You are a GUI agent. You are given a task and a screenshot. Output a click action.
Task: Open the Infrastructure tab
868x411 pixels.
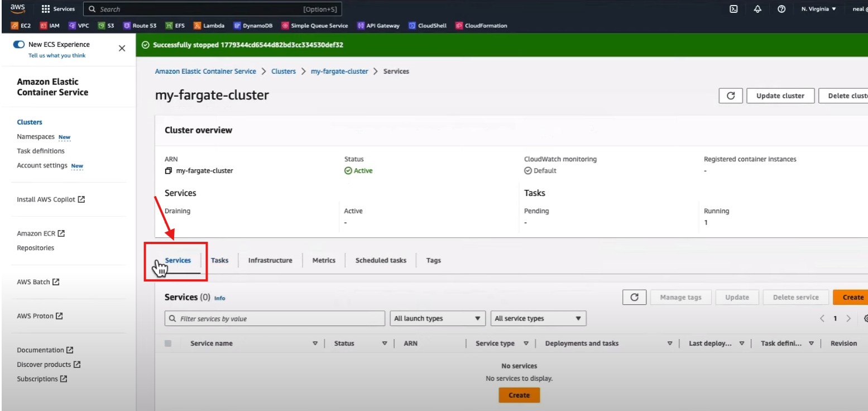click(x=270, y=260)
